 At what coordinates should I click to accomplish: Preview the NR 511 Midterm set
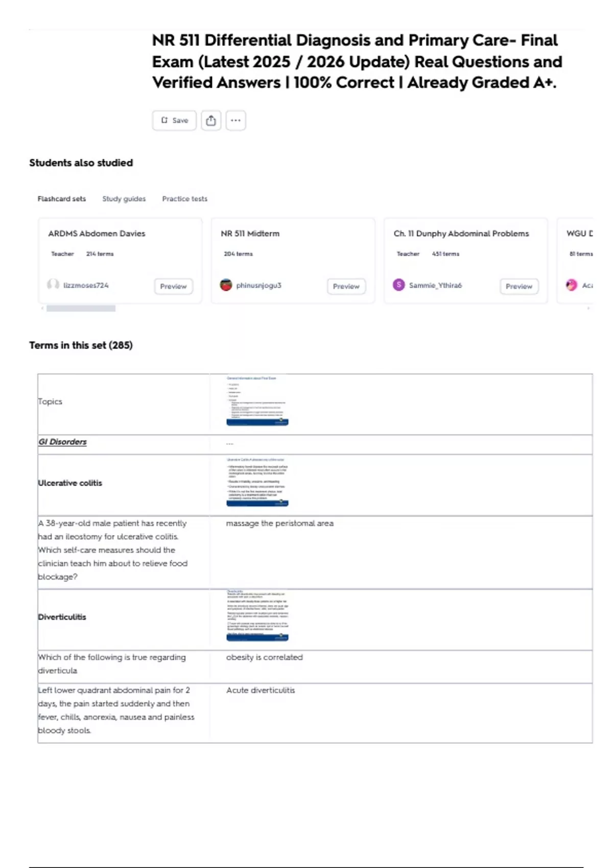click(346, 286)
